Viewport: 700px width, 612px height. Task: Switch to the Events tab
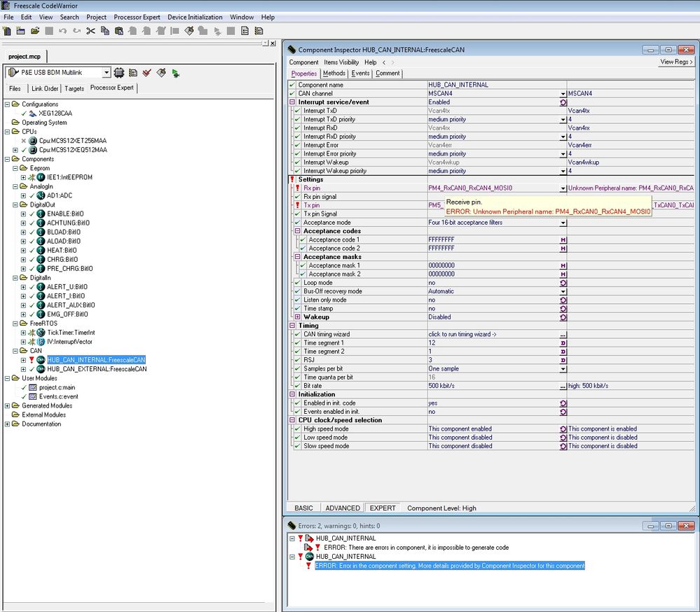click(x=360, y=73)
